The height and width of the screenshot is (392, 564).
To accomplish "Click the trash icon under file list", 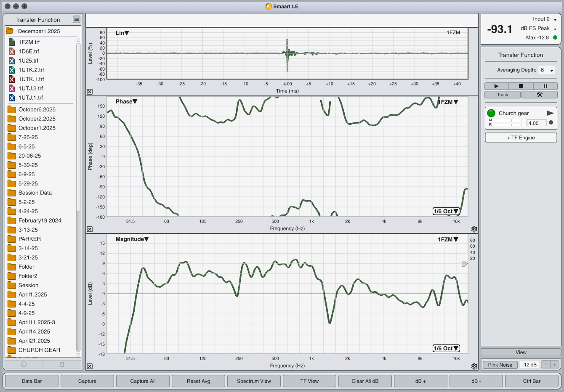I will click(62, 364).
